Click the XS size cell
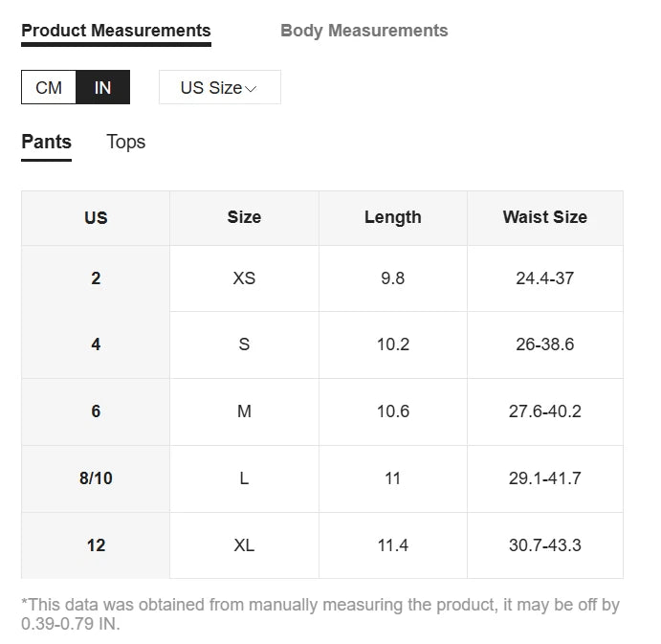This screenshot has height=644, width=661. tap(244, 278)
